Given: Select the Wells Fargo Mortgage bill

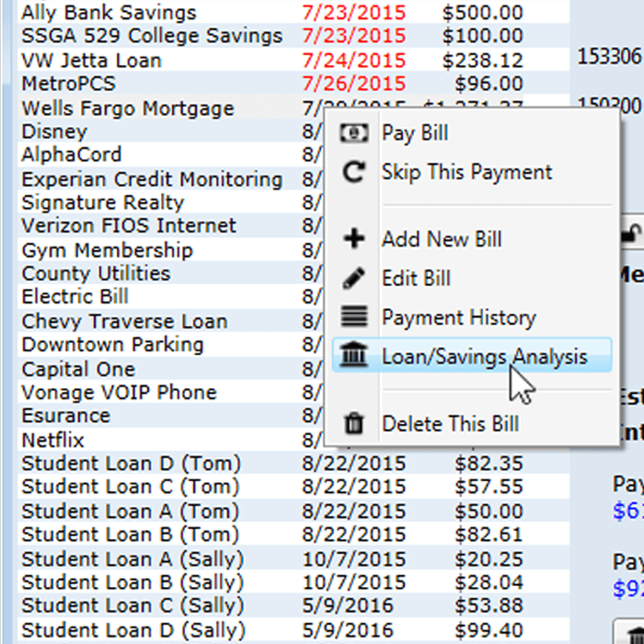Looking at the screenshot, I should 170,108.
